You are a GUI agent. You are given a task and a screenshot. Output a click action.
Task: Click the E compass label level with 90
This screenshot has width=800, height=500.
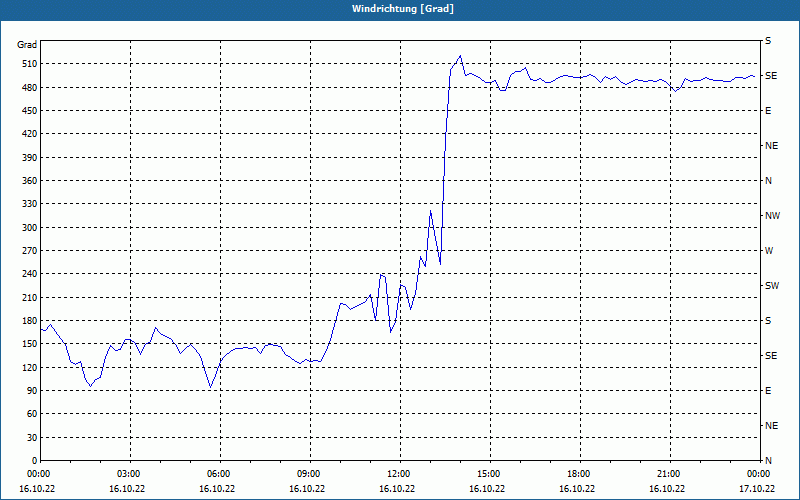pos(768,391)
